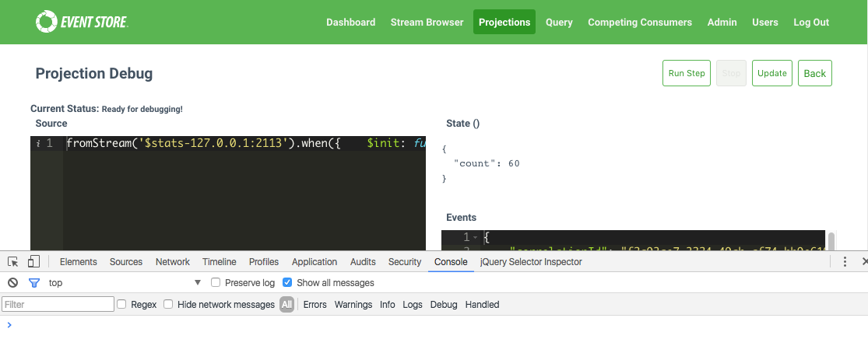Enable the Preserve log checkbox
Image resolution: width=868 pixels, height=339 pixels.
(x=216, y=283)
